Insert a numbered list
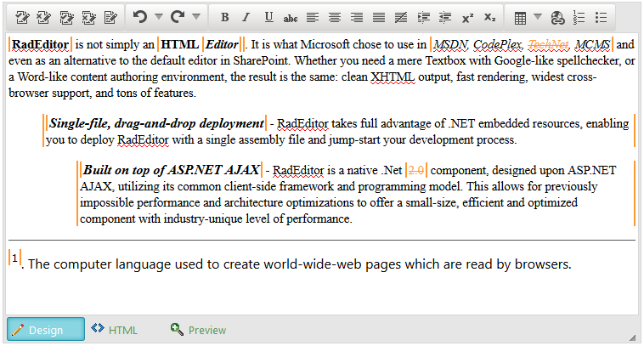This screenshot has height=346, width=644. 579,17
